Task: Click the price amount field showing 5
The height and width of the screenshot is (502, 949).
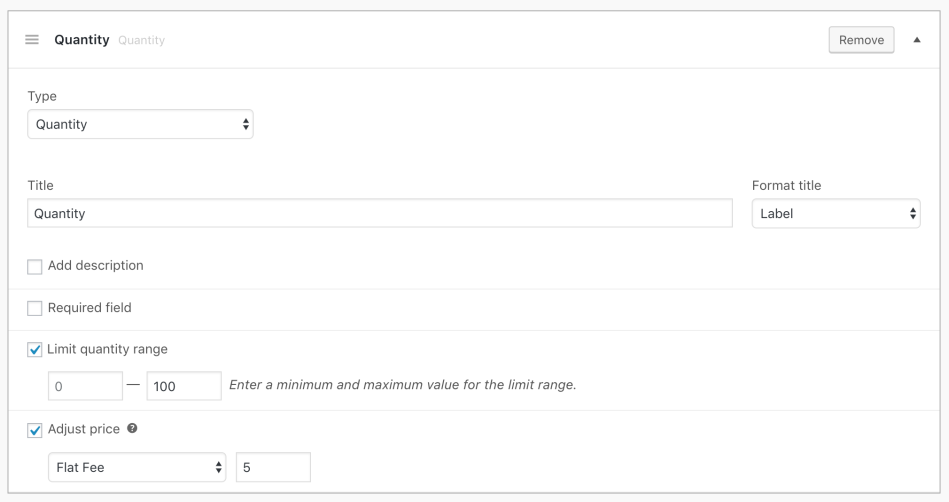Action: tap(273, 467)
